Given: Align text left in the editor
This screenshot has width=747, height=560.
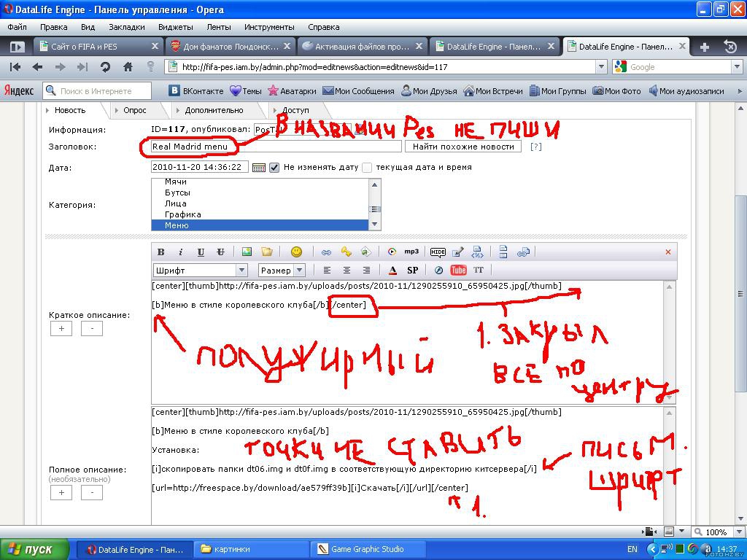Looking at the screenshot, I should pos(327,270).
